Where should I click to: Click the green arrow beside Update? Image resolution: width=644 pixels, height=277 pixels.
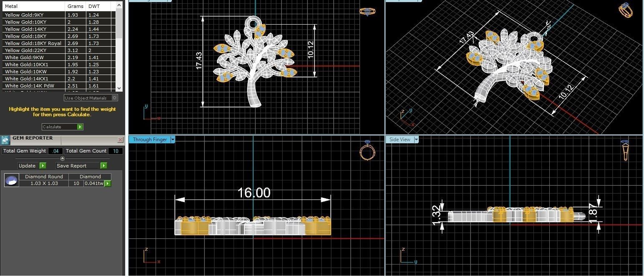43,165
